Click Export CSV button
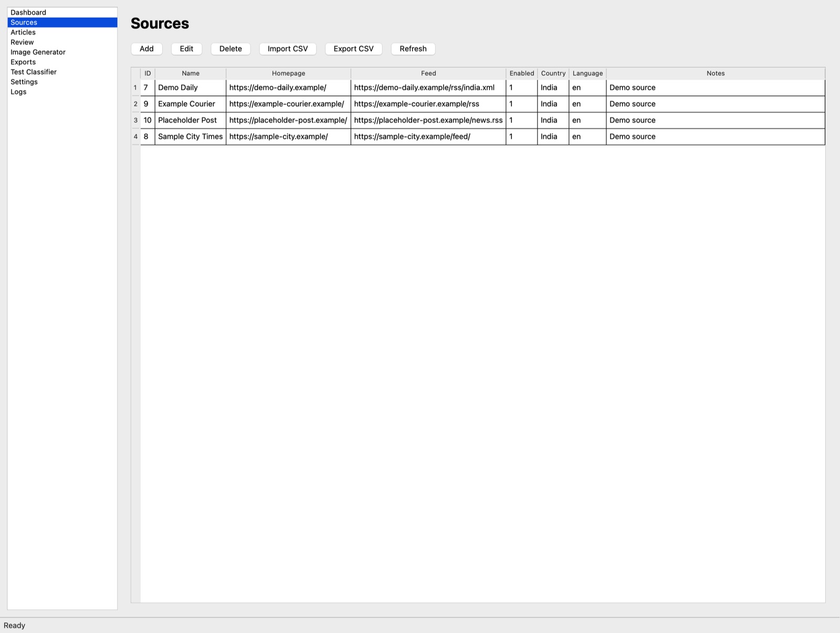840x633 pixels. tap(354, 49)
